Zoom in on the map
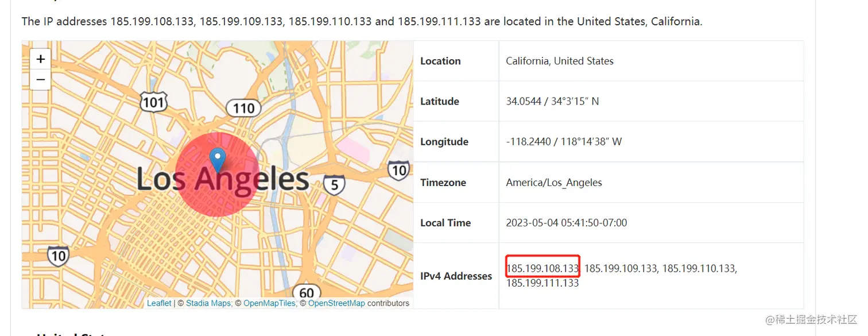868x336 pixels. click(40, 59)
